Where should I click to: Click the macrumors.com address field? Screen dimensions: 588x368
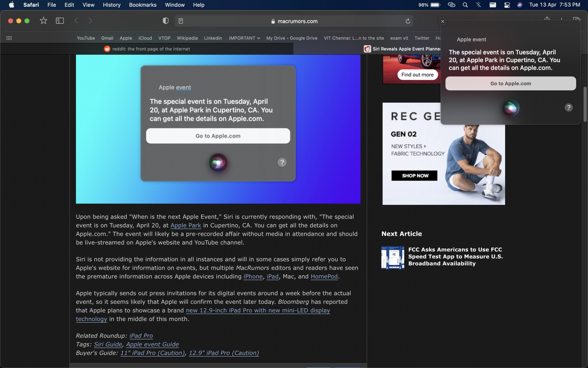(x=294, y=21)
